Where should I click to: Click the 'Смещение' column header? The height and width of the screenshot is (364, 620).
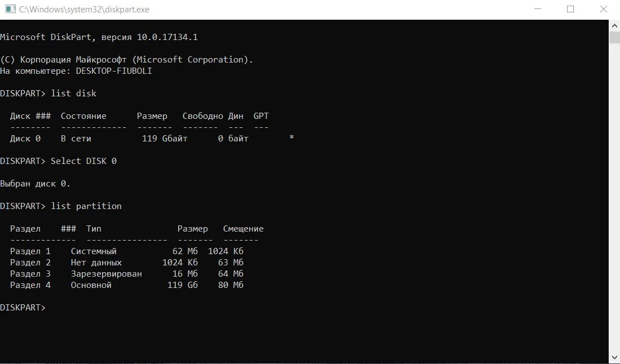coord(243,229)
